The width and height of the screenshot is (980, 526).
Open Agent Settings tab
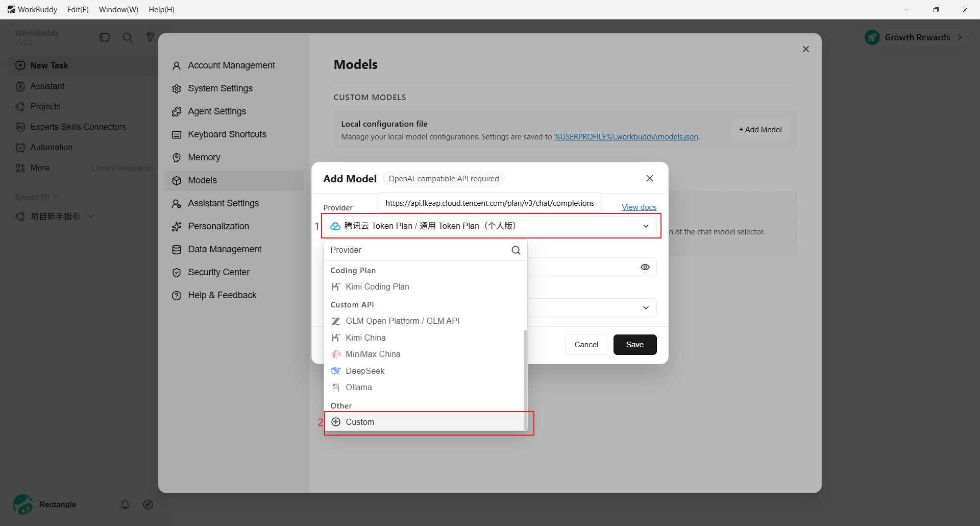[x=234, y=111]
